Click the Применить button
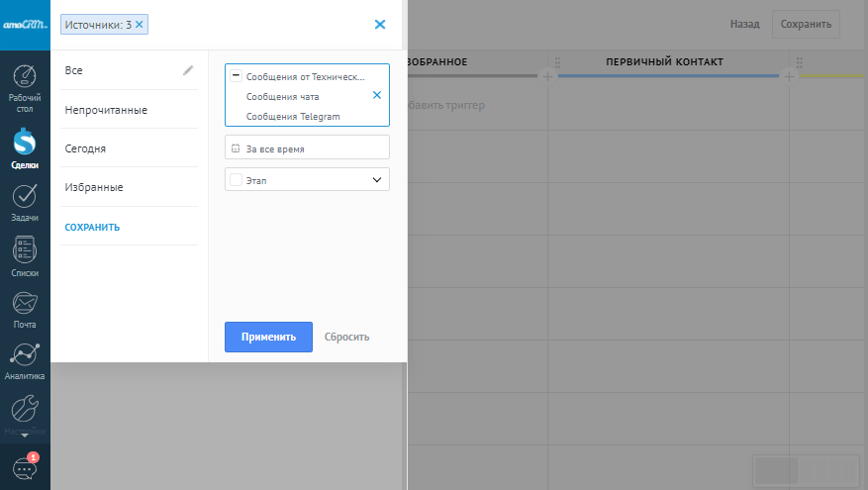Viewport: 868px width, 490px height. pos(268,337)
